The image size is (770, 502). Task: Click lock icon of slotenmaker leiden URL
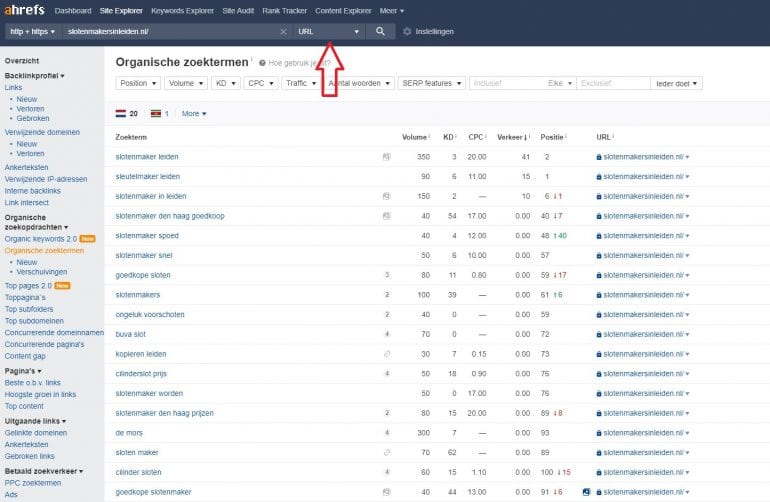pyautogui.click(x=599, y=157)
